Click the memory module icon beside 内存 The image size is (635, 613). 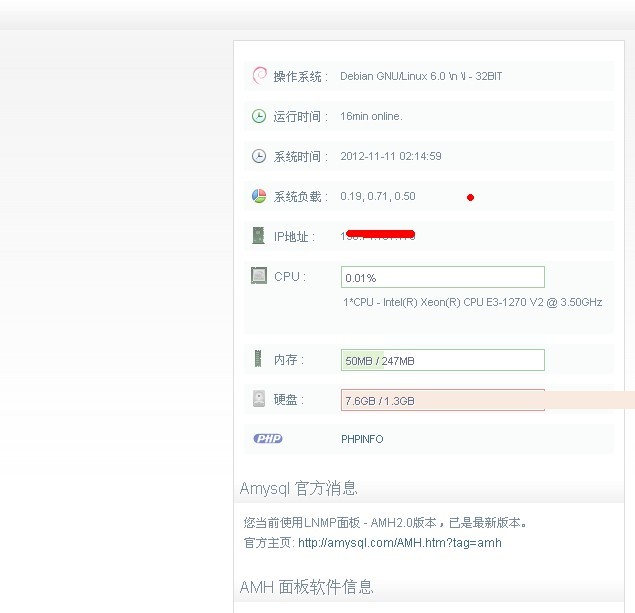click(259, 359)
